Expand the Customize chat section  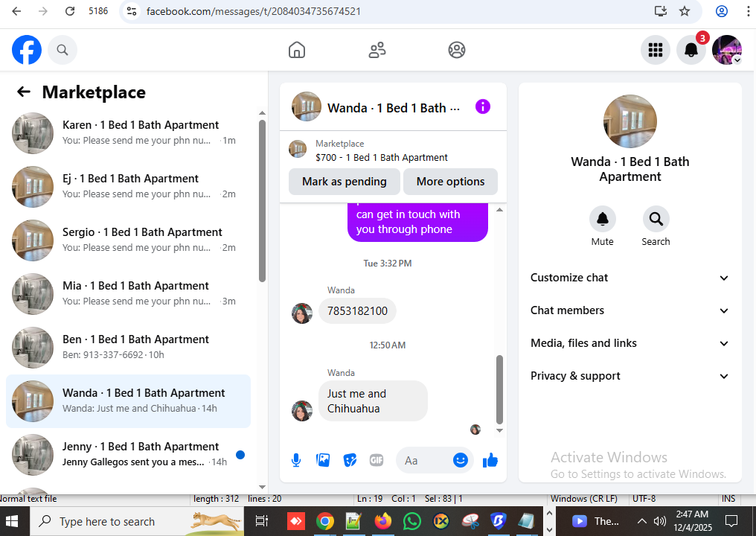point(630,278)
